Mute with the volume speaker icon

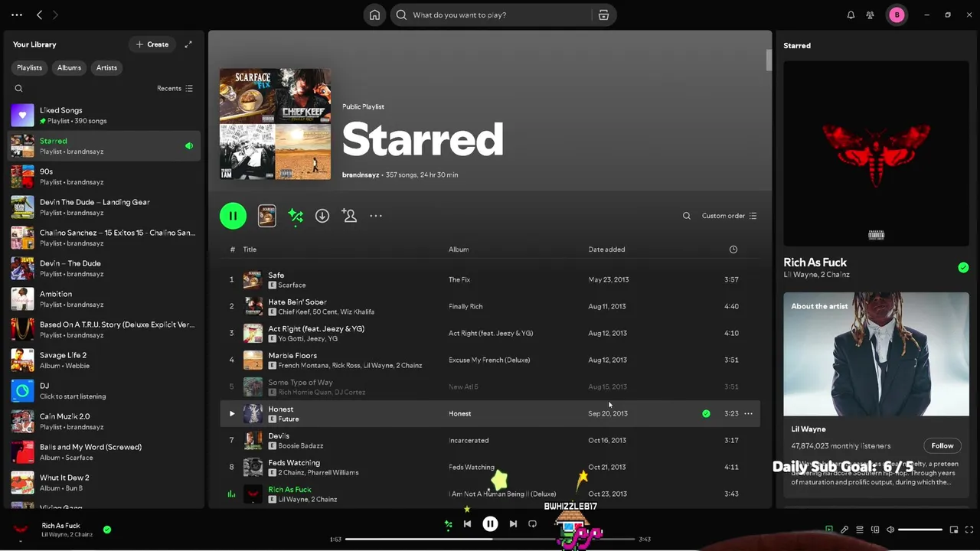tap(890, 530)
